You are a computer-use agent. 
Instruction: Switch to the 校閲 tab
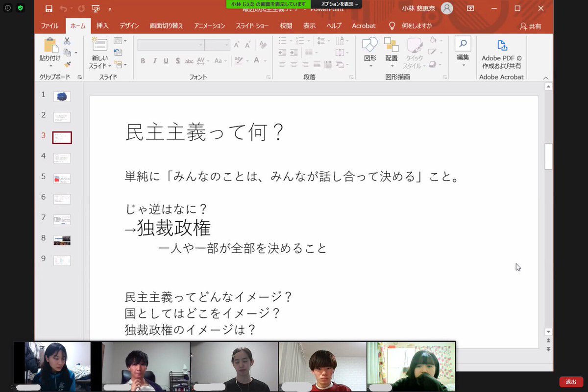pyautogui.click(x=286, y=26)
